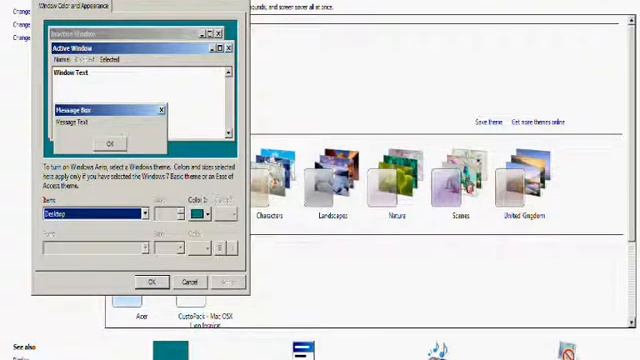Click the themes list scroll down arrow
Screen dimensions: 640x360
[632, 322]
